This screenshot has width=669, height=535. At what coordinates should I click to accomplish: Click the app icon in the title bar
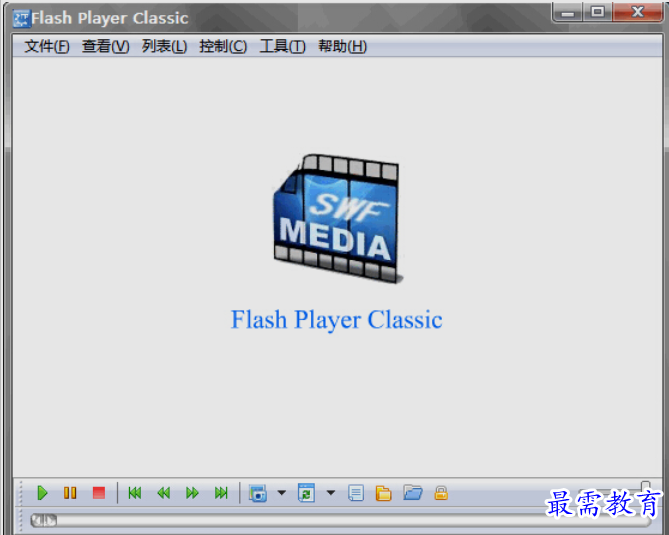click(21, 19)
